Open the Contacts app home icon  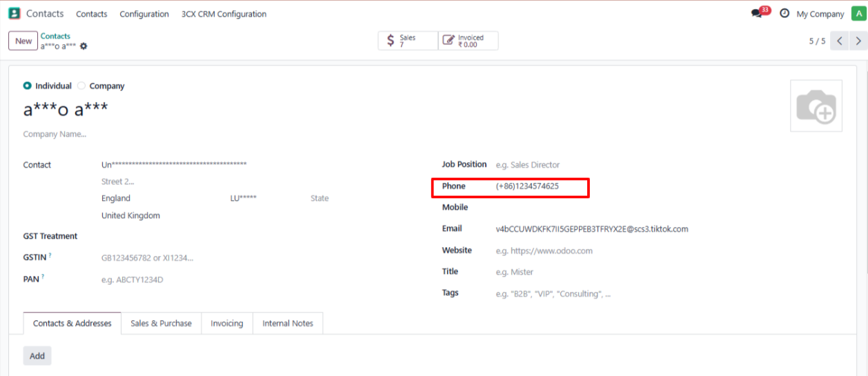coord(14,13)
